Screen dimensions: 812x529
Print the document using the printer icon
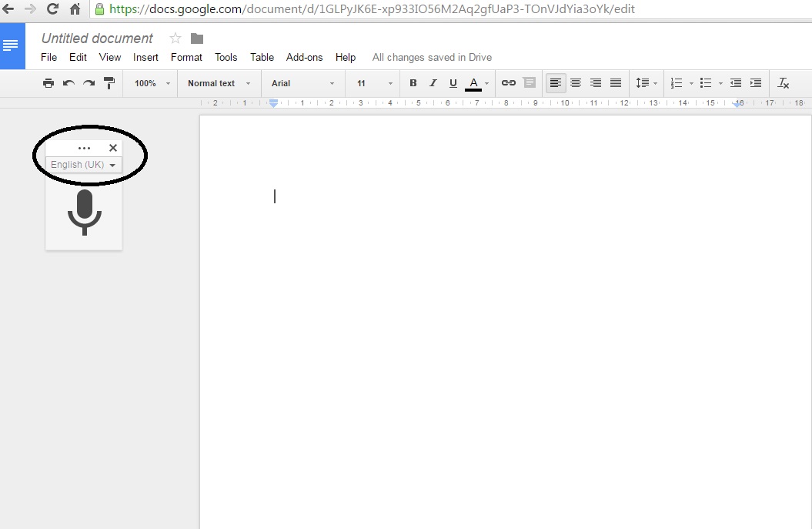(48, 83)
